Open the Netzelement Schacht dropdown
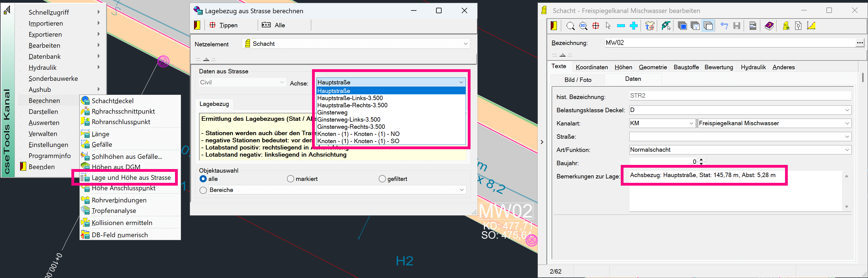868x278 pixels. pos(465,44)
